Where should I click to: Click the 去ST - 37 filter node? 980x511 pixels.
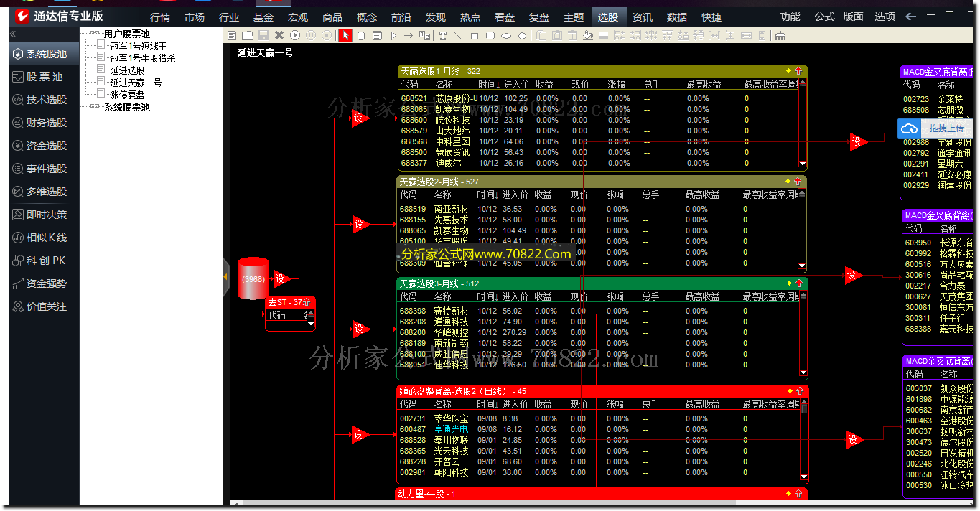[x=290, y=302]
